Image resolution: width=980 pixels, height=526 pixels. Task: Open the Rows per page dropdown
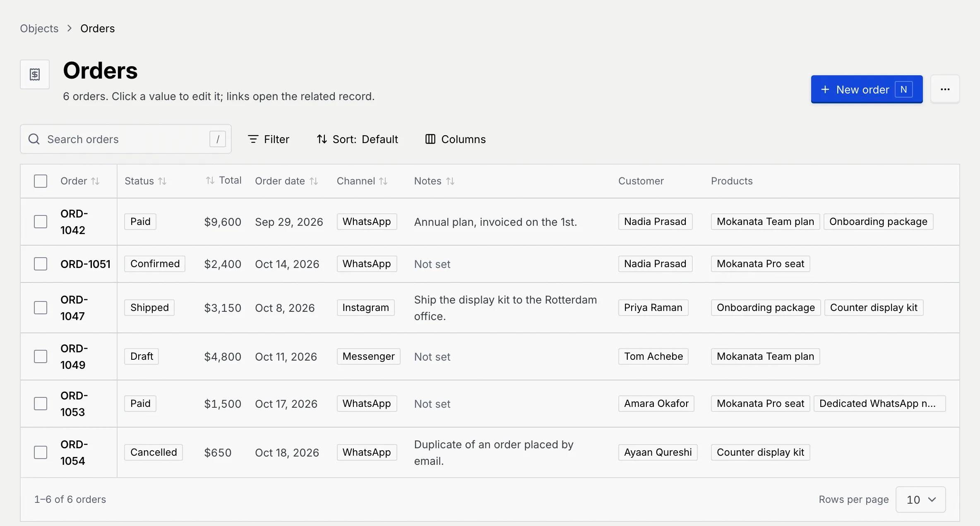tap(921, 500)
